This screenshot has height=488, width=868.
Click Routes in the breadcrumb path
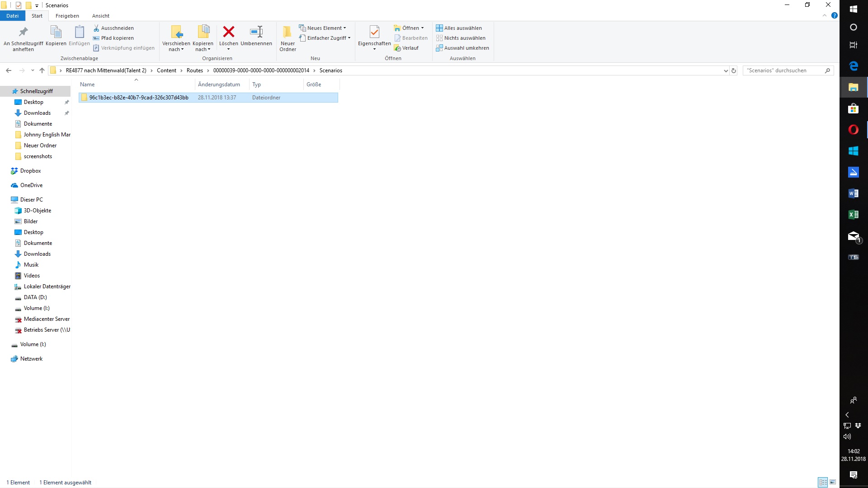pyautogui.click(x=194, y=70)
